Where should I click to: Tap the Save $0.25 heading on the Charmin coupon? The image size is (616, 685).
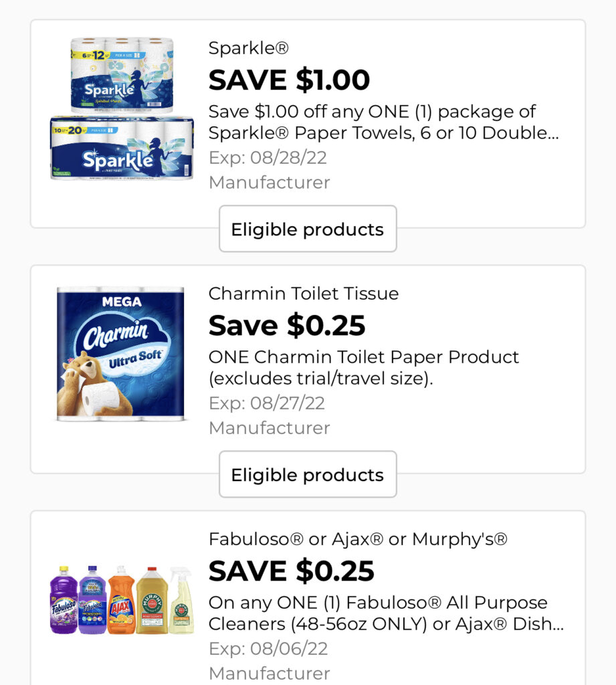tap(287, 326)
